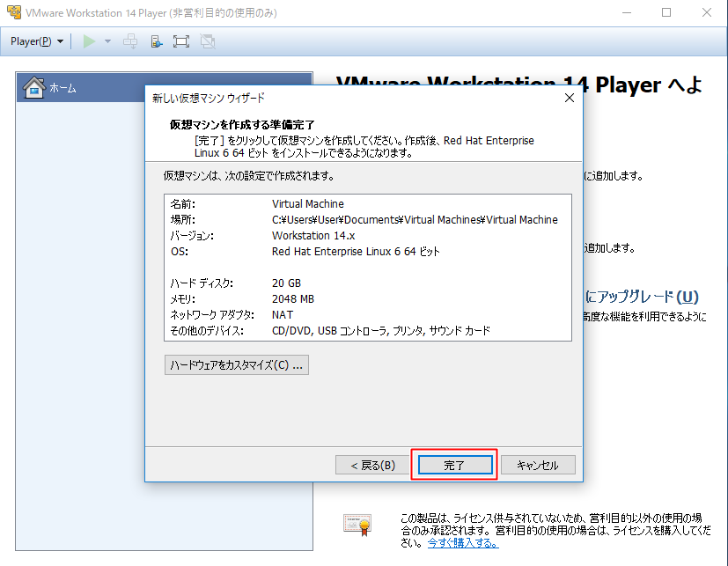Click the network adapter value NAT
Image resolution: width=728 pixels, height=566 pixels.
(x=283, y=315)
